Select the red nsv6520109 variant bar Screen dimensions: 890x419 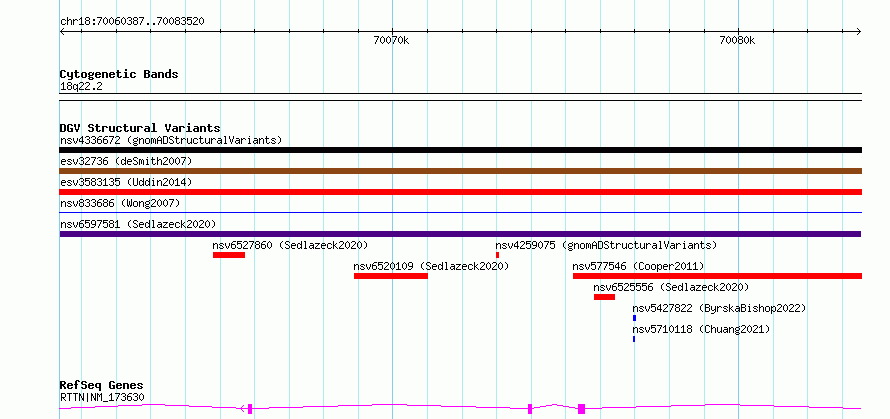(391, 276)
